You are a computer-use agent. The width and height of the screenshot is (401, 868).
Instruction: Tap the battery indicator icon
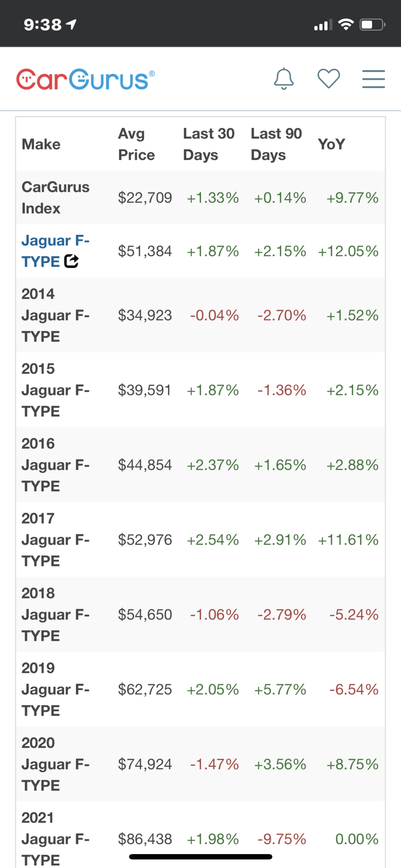click(372, 24)
